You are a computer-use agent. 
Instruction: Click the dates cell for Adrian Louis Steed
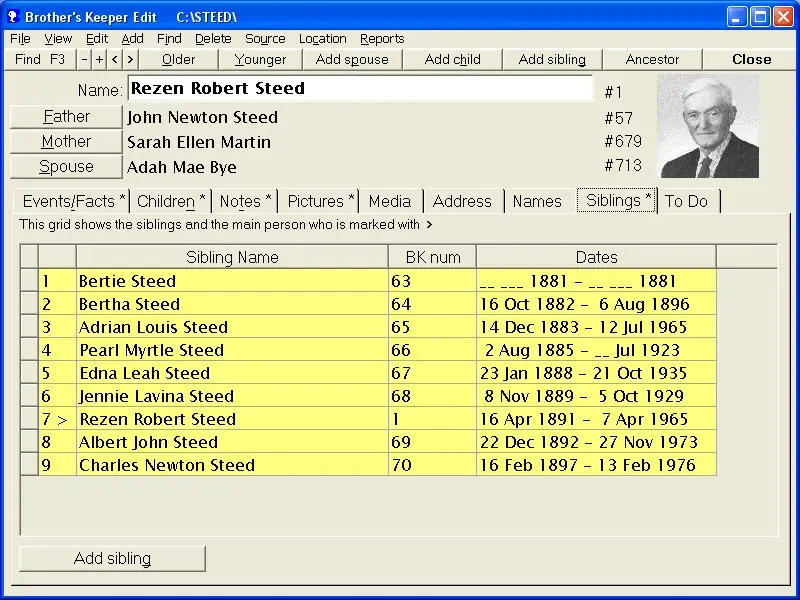click(596, 327)
